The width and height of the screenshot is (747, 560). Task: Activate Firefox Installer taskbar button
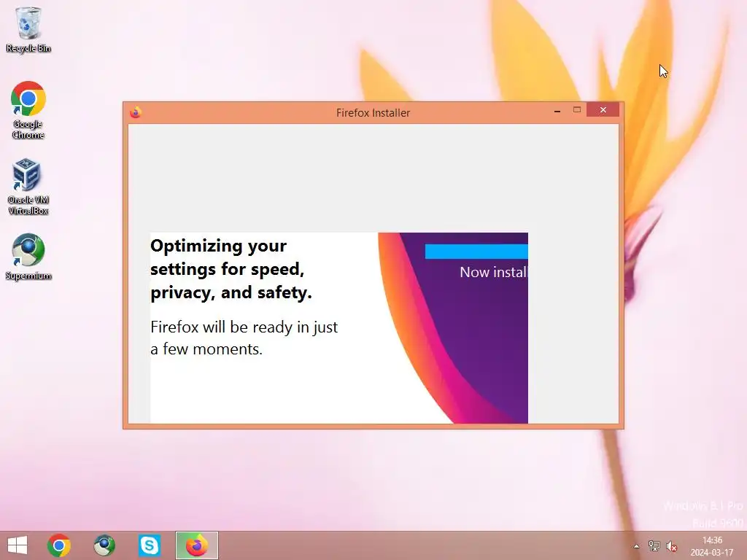(x=197, y=545)
